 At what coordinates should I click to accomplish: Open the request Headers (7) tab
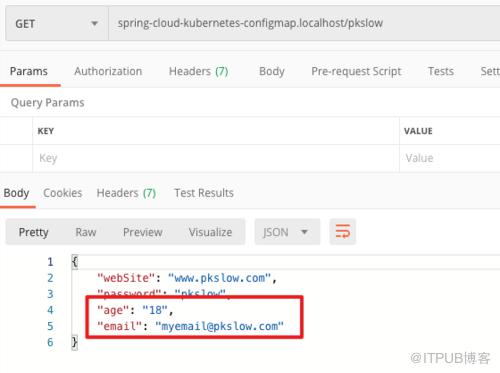[x=199, y=71]
